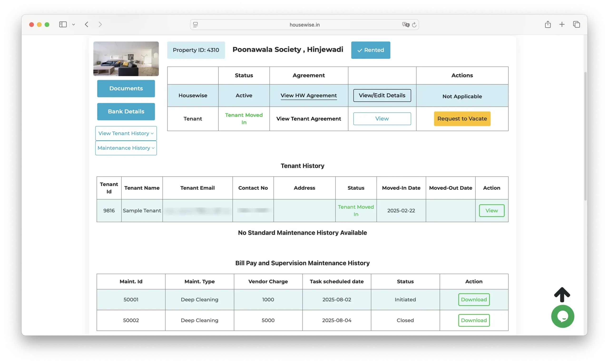Download report for maintenance 50001

pos(474,299)
